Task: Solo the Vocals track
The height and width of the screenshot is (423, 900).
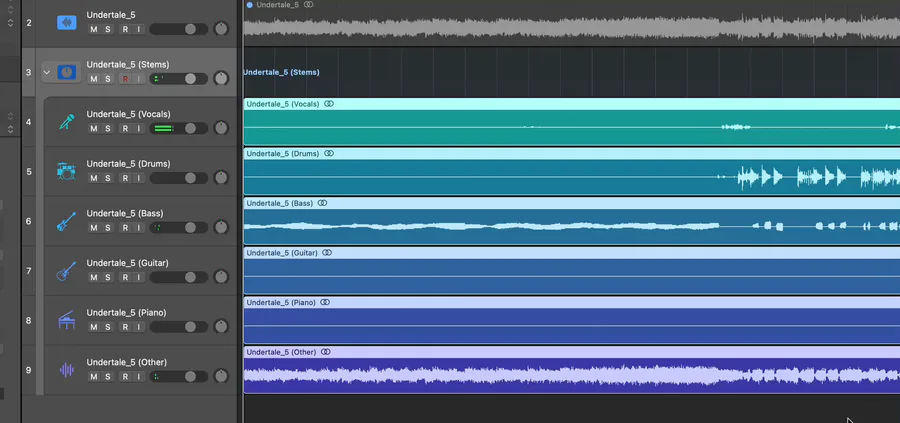Action: coord(107,129)
